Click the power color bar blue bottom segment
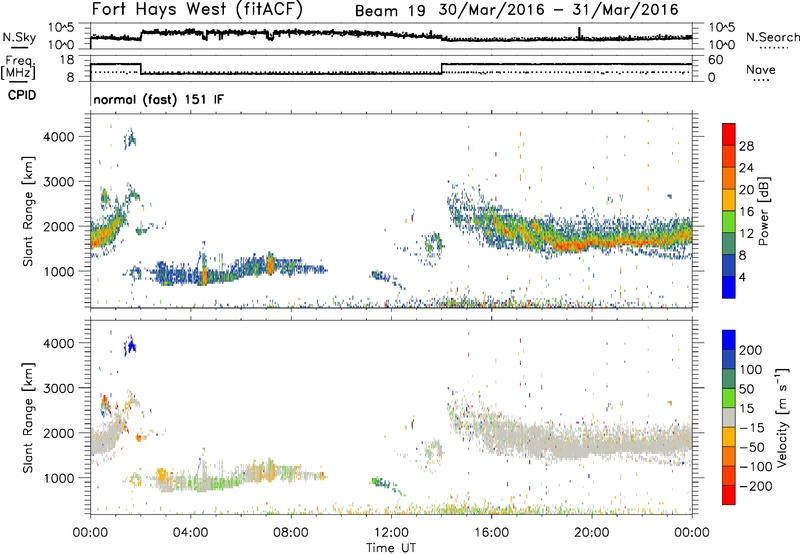Viewport: 800px width, 554px height. point(729,287)
